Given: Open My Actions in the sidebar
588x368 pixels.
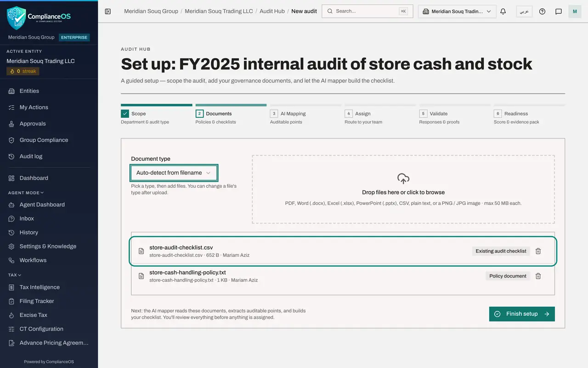Looking at the screenshot, I should tap(49, 107).
